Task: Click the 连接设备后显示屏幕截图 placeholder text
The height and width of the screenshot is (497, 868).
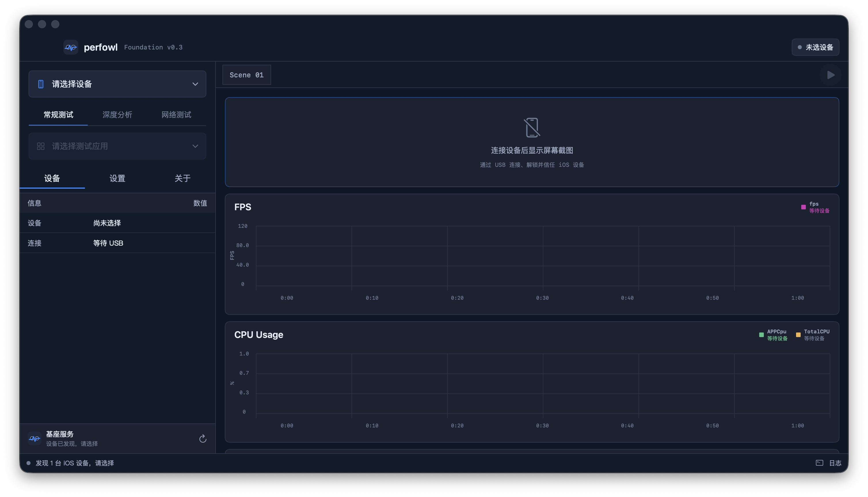Action: 532,150
